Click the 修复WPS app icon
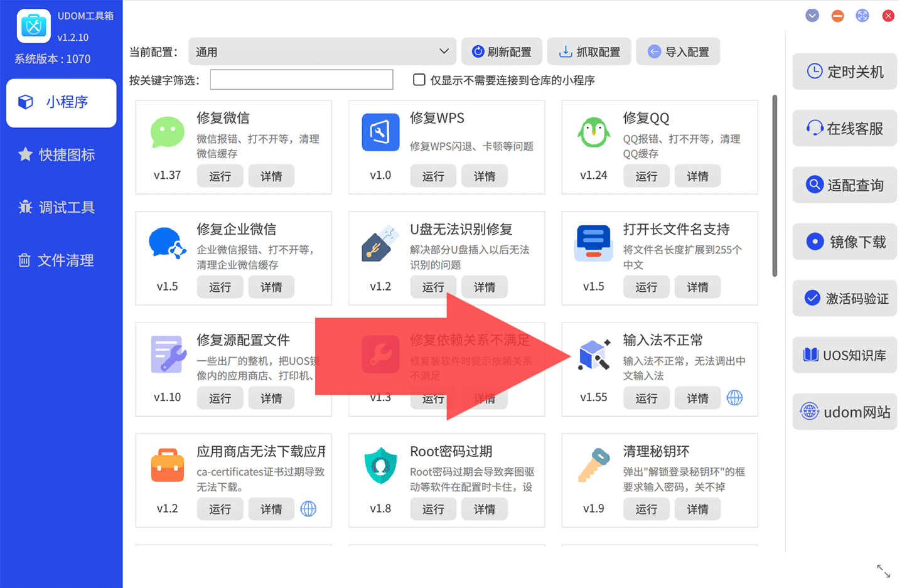Screen dimensions: 902x588 point(380,132)
